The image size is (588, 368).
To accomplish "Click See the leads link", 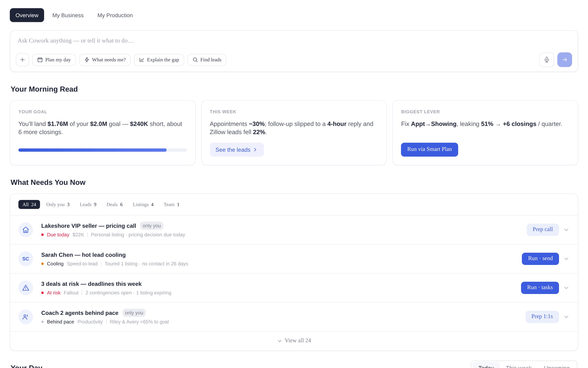I will pos(237,150).
